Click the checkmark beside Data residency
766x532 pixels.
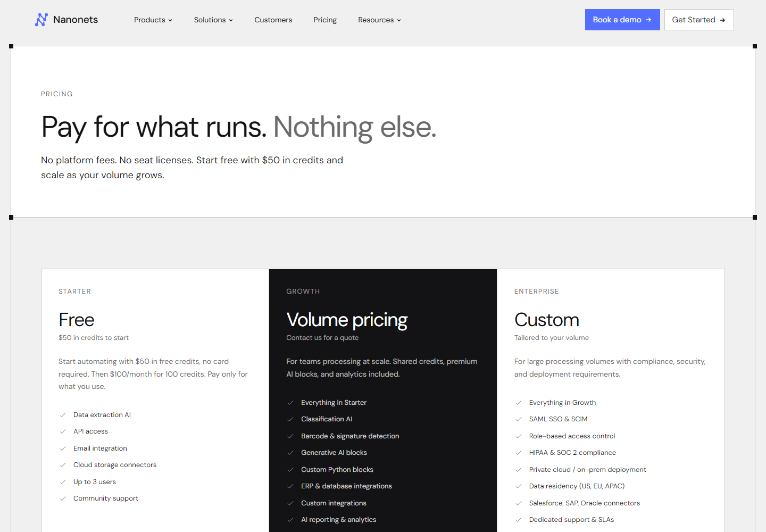(519, 486)
